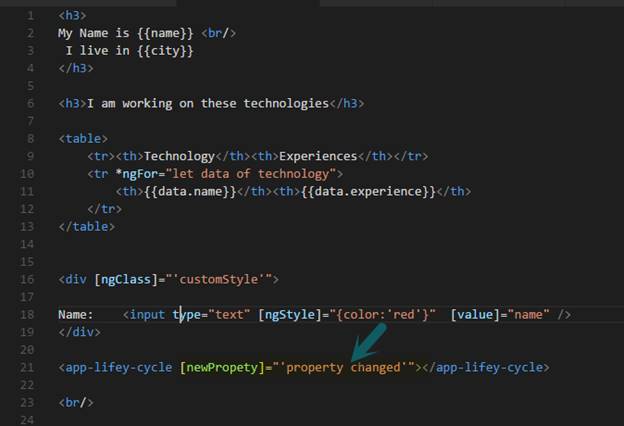Click the {color:'red'} value on line 18

382,315
